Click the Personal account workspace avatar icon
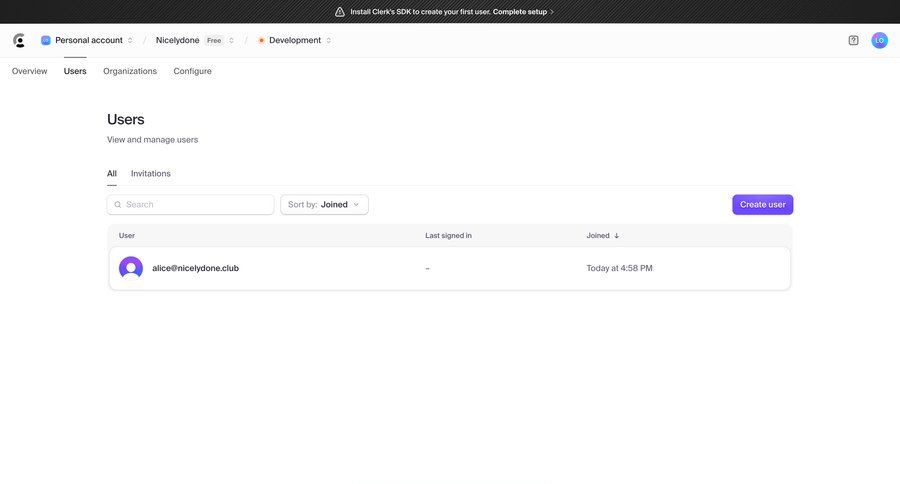900x484 pixels. pyautogui.click(x=45, y=40)
